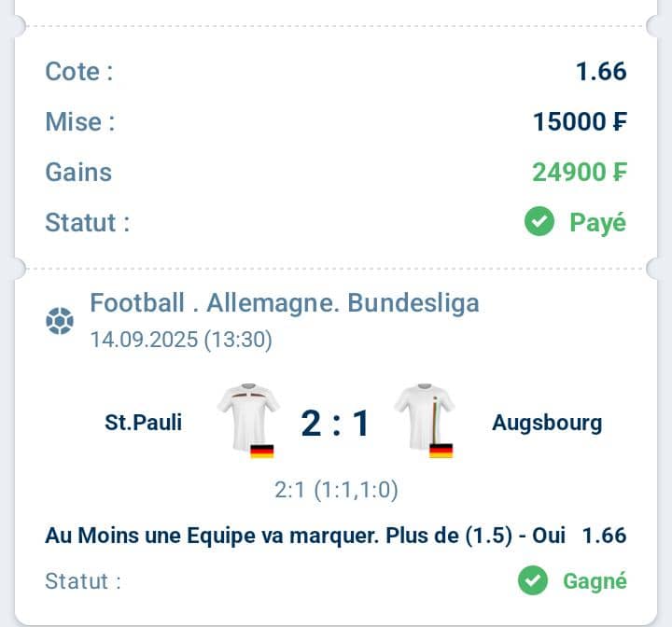
Task: Open the Football Allemagne Bundesliga league link
Action: [285, 302]
